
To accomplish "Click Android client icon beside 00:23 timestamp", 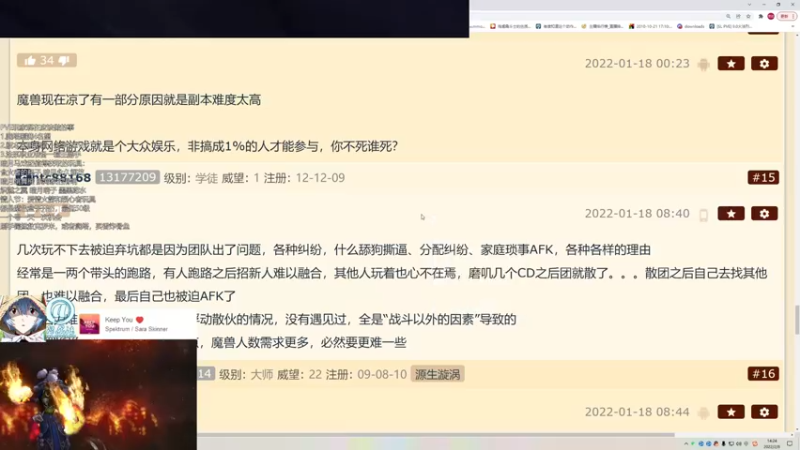I will [704, 64].
